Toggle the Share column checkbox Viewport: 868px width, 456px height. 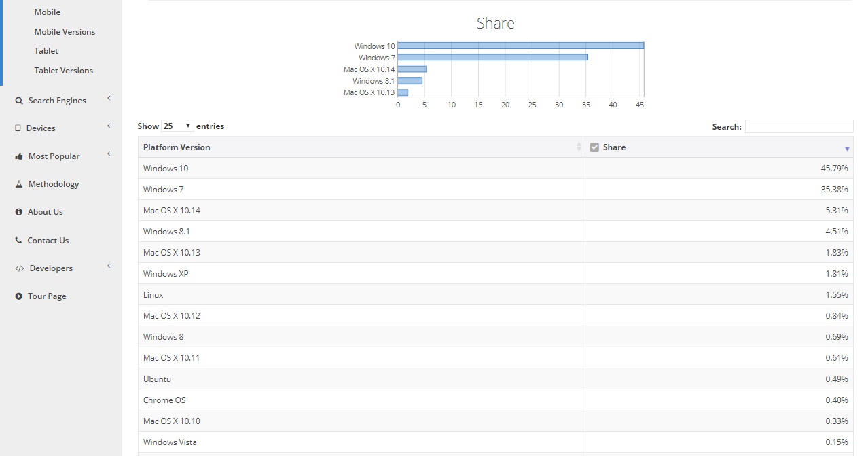tap(594, 147)
